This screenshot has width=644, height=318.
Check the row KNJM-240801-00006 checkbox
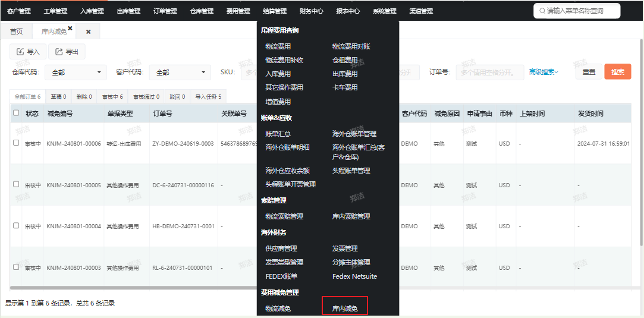16,143
